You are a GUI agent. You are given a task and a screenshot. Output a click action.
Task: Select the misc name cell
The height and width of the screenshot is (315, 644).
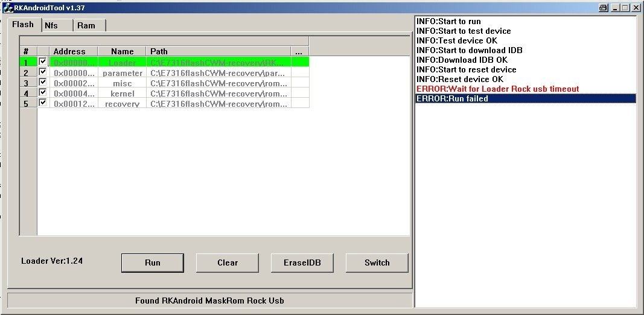122,83
